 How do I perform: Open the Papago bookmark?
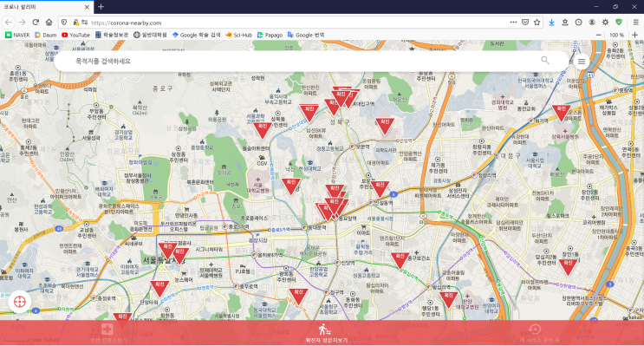270,35
